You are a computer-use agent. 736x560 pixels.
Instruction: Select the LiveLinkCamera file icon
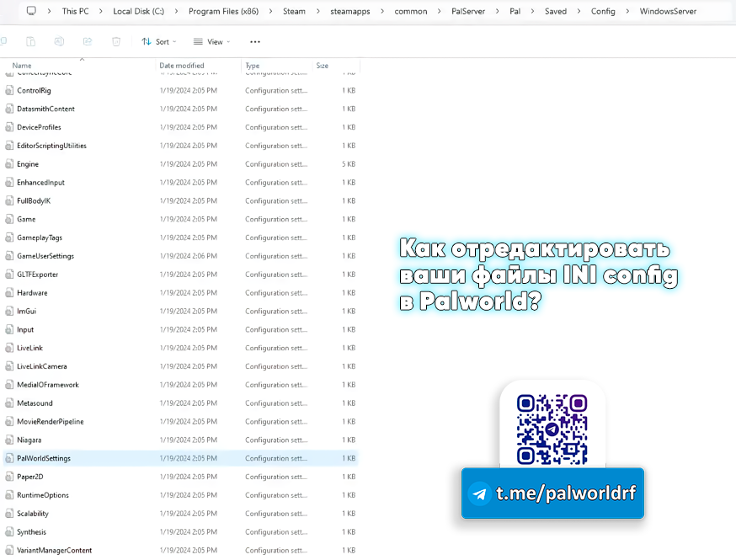click(x=9, y=366)
